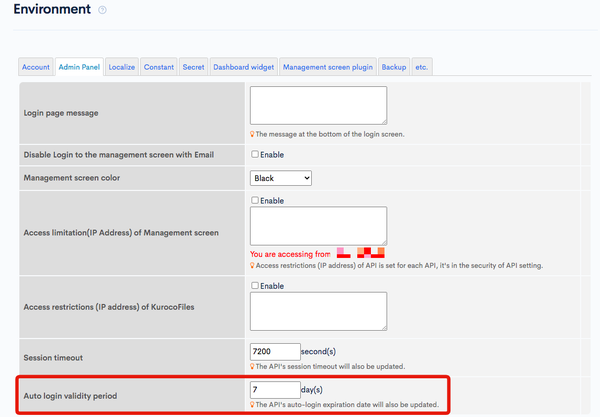Switch to the Account tab
The image size is (600, 417).
36,67
